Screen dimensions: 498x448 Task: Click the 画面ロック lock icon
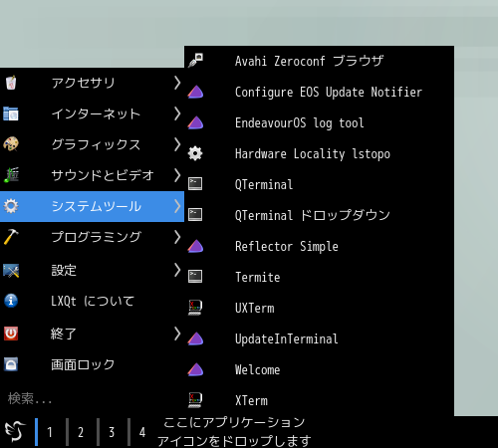tap(11, 364)
